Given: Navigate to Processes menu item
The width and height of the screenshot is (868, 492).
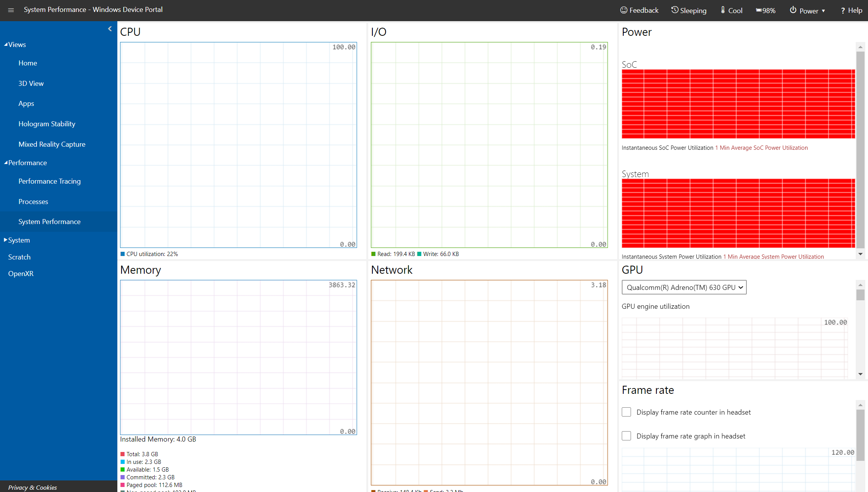Looking at the screenshot, I should pos(33,201).
